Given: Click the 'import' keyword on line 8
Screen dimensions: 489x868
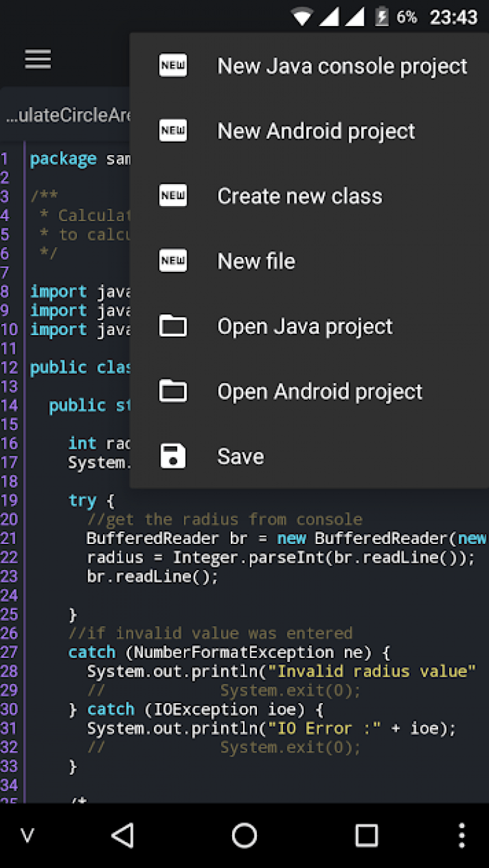Looking at the screenshot, I should [59, 292].
